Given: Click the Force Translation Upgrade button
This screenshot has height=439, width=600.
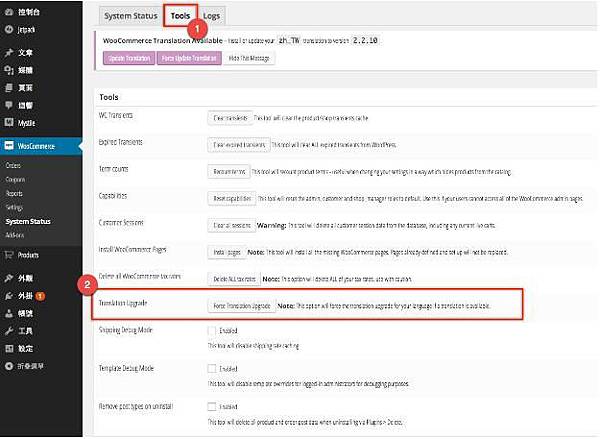Looking at the screenshot, I should [x=242, y=306].
